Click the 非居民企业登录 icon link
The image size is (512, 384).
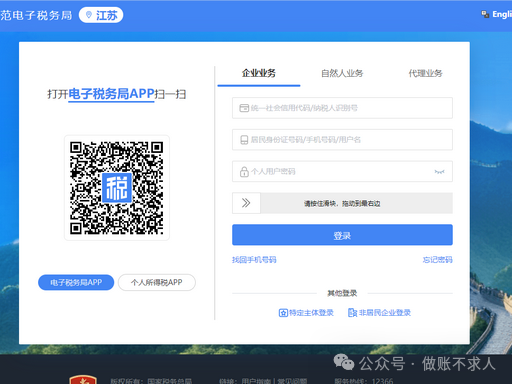tap(379, 313)
